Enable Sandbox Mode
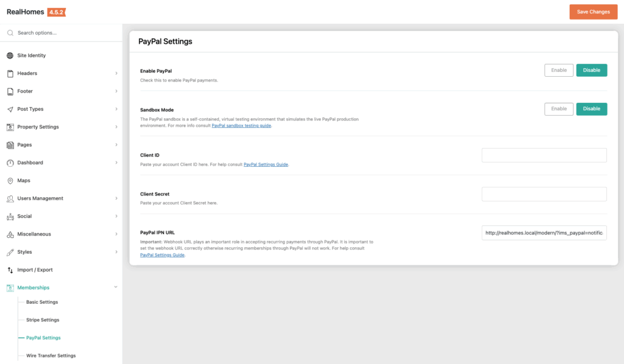This screenshot has height=364, width=624. point(559,109)
